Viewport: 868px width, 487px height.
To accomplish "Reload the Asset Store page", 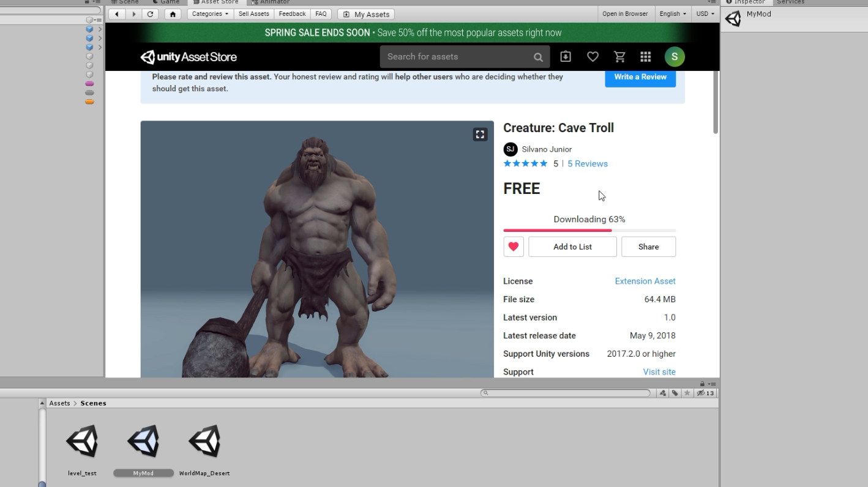I will [150, 14].
